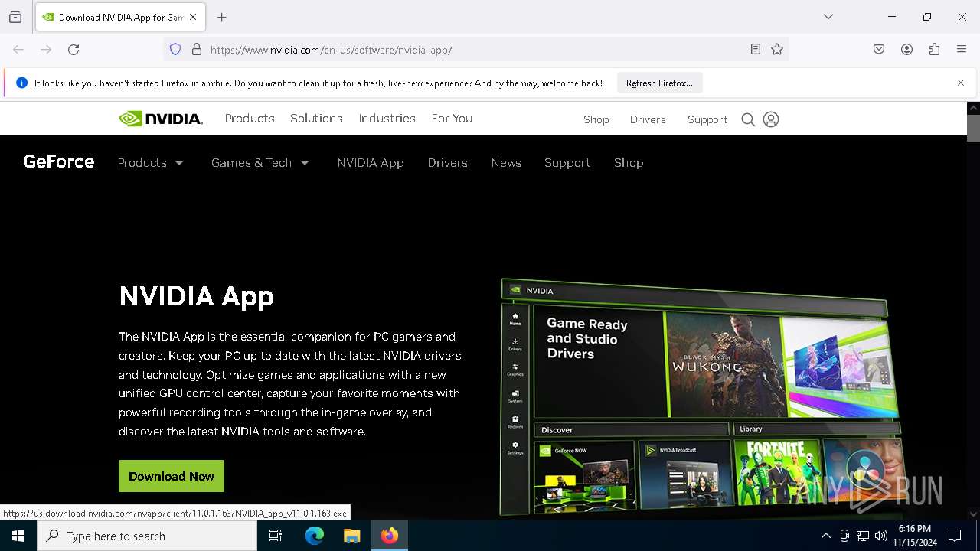The width and height of the screenshot is (980, 551).
Task: Open a new tab with plus button
Action: (222, 17)
